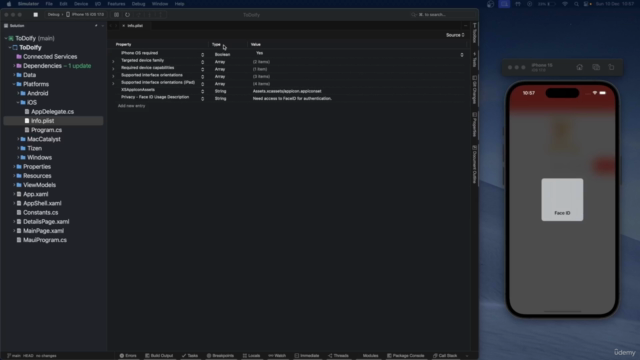The height and width of the screenshot is (360, 640).
Task: Expand the Required device capabilities row
Action: coord(113,69)
